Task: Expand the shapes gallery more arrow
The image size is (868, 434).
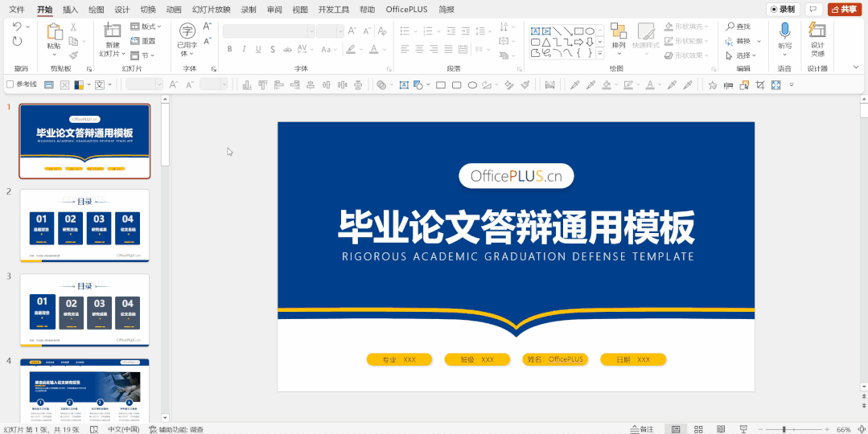Action: click(x=601, y=53)
